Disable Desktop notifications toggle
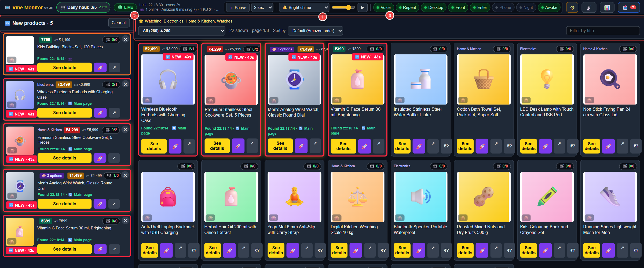The width and height of the screenshot is (644, 268). pyautogui.click(x=434, y=8)
